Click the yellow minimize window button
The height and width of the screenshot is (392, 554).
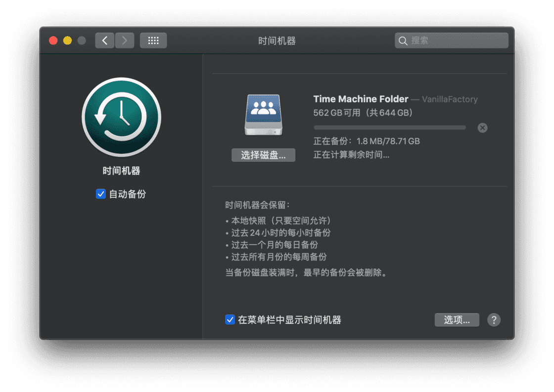click(67, 41)
